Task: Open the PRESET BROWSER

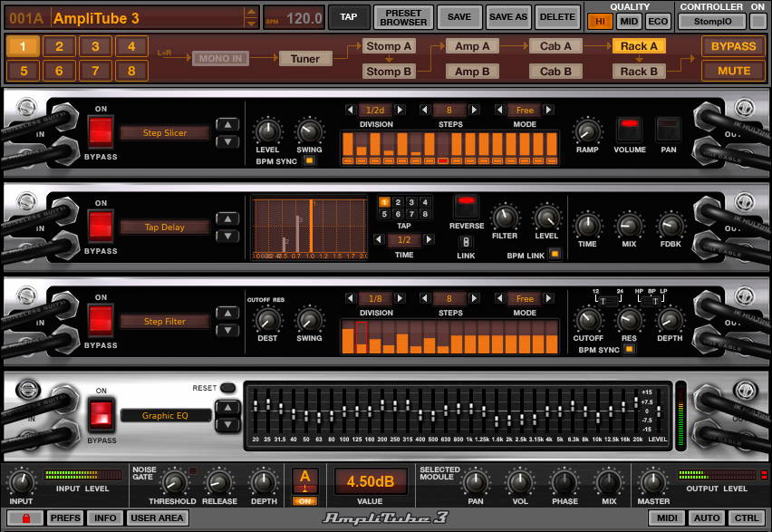Action: point(403,18)
